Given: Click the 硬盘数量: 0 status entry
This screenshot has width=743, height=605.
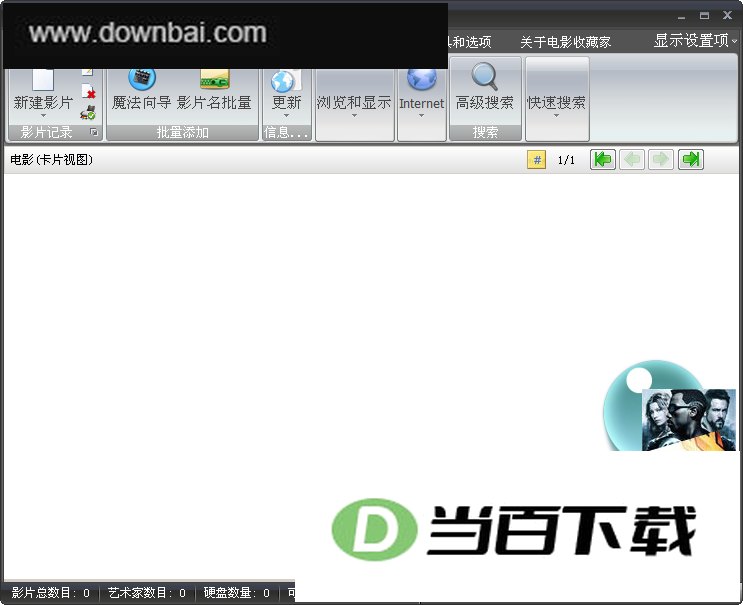Looking at the screenshot, I should coord(237,593).
